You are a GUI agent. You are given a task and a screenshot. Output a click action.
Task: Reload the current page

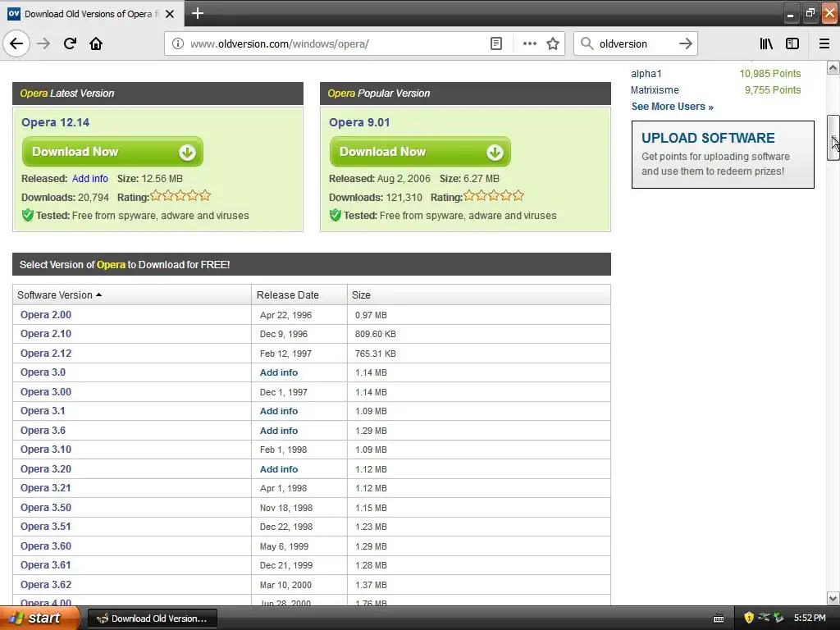[x=71, y=43]
